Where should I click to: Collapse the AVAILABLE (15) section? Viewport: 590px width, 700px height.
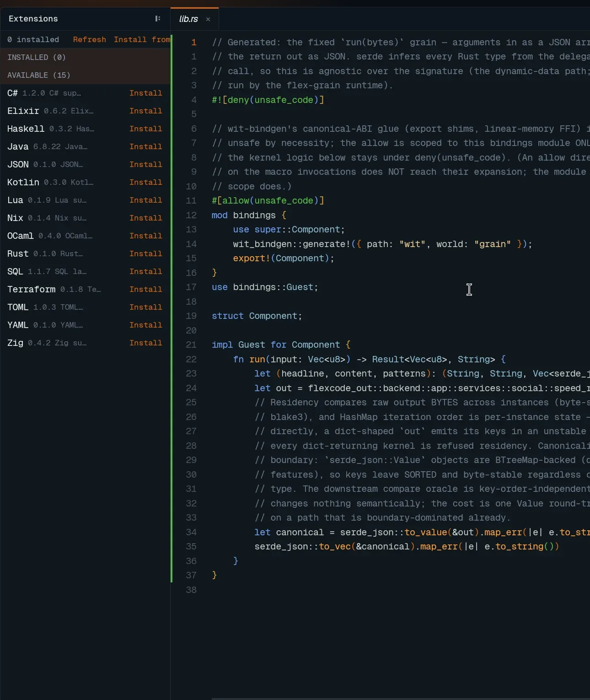(x=85, y=75)
